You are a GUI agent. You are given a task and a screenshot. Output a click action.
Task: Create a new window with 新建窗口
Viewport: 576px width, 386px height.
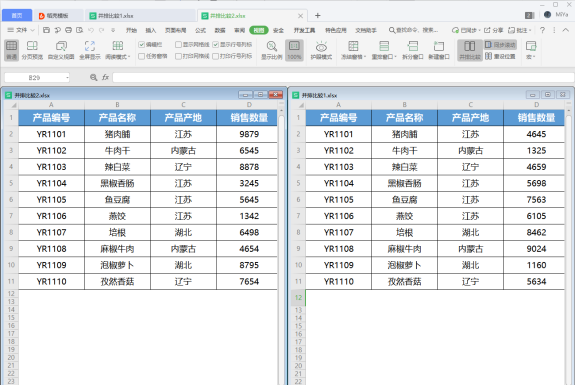pyautogui.click(x=439, y=50)
